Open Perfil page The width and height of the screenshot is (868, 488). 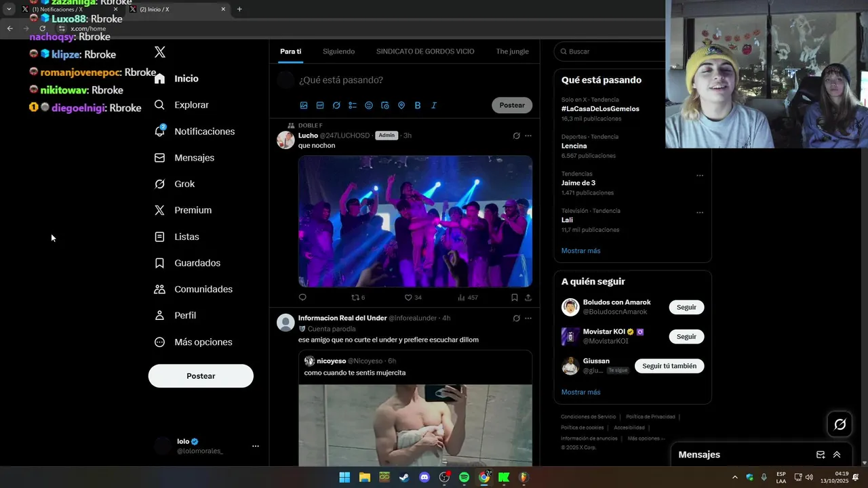click(x=175, y=315)
